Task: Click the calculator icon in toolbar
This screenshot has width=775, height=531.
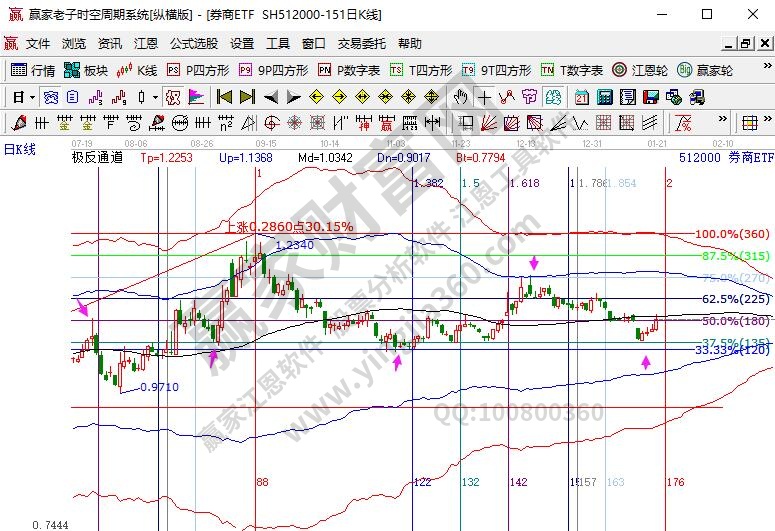Action: click(x=605, y=97)
